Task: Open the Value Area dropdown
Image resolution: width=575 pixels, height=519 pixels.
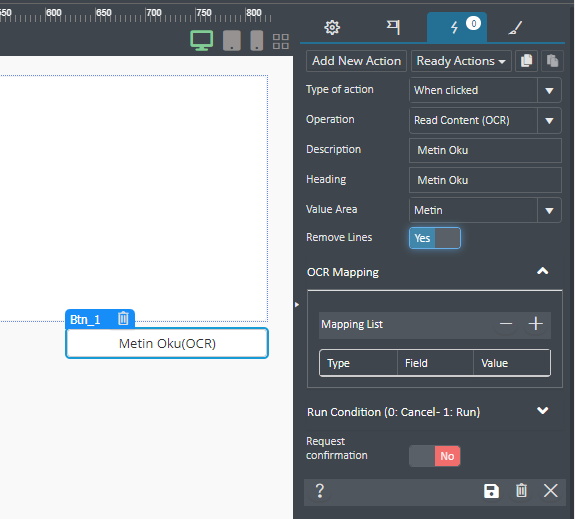Action: [485, 210]
